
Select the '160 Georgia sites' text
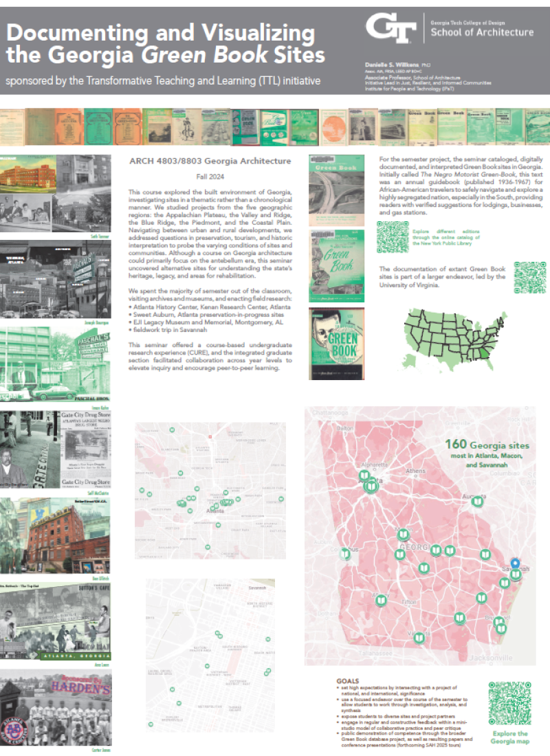(487, 445)
